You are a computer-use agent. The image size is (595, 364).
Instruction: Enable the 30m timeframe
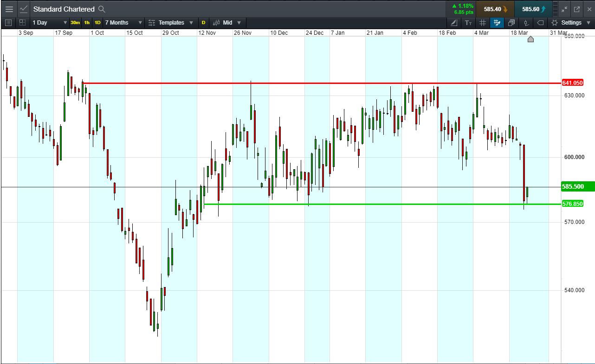[x=76, y=22]
